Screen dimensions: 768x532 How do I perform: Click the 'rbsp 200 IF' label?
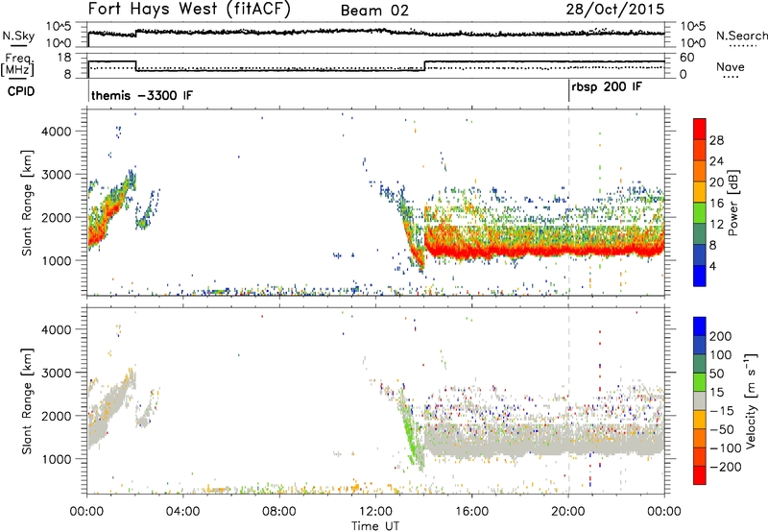coord(607,87)
